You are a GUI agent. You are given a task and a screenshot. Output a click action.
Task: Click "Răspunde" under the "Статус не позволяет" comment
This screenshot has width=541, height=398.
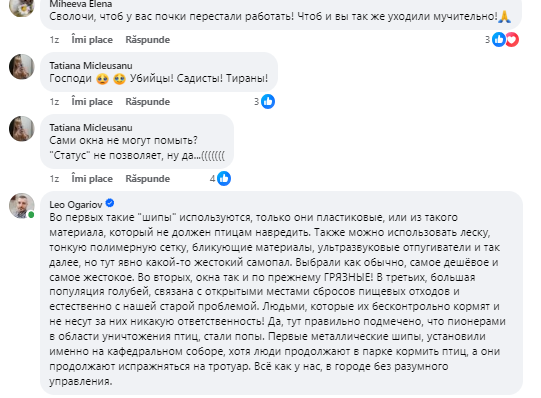148,179
